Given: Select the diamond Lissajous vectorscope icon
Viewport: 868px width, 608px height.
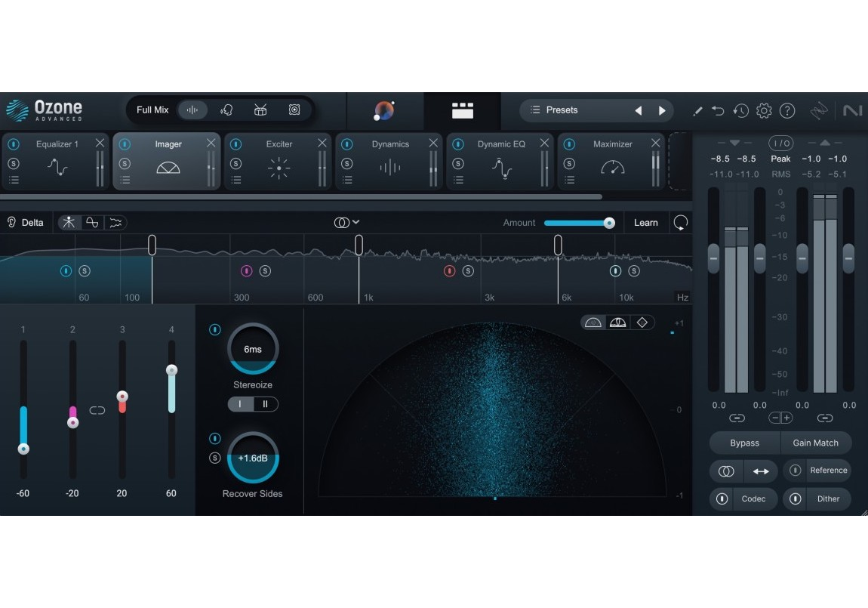Looking at the screenshot, I should tap(642, 323).
